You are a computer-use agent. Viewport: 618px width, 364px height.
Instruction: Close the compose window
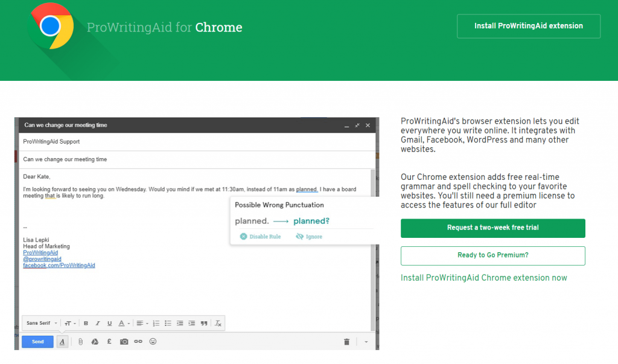[368, 126]
